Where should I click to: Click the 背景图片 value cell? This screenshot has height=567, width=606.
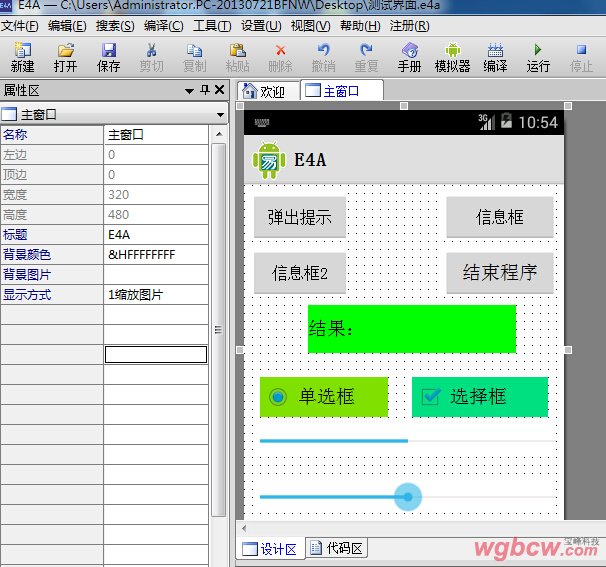(156, 275)
